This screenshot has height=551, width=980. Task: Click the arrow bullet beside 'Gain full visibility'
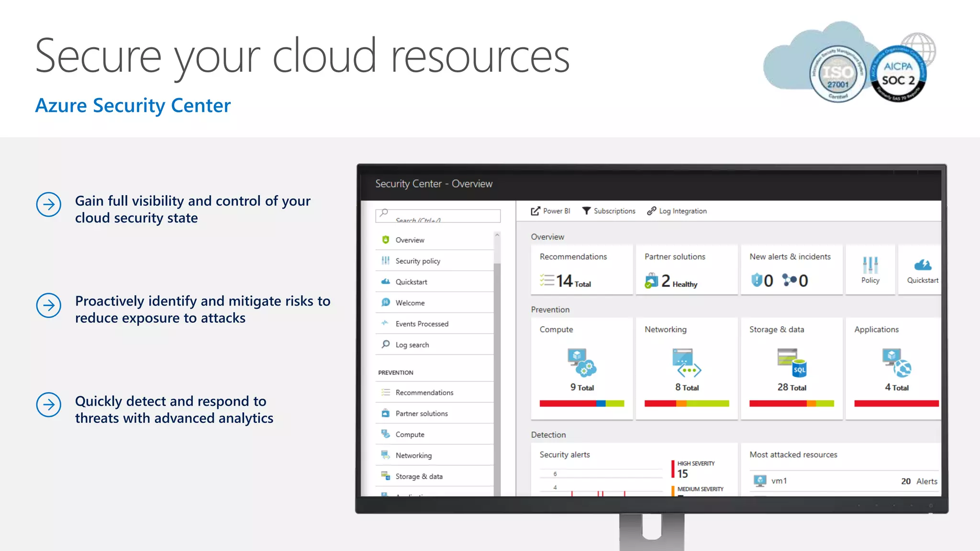(x=49, y=205)
